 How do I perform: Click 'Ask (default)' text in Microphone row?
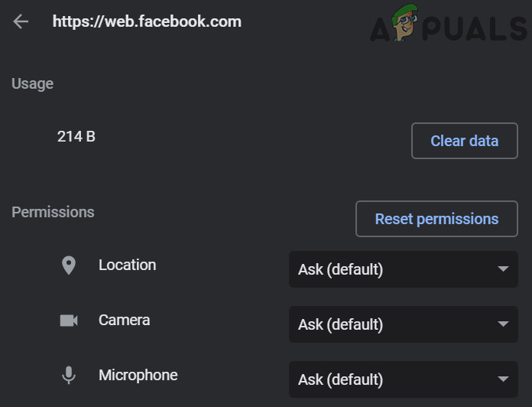pos(340,379)
